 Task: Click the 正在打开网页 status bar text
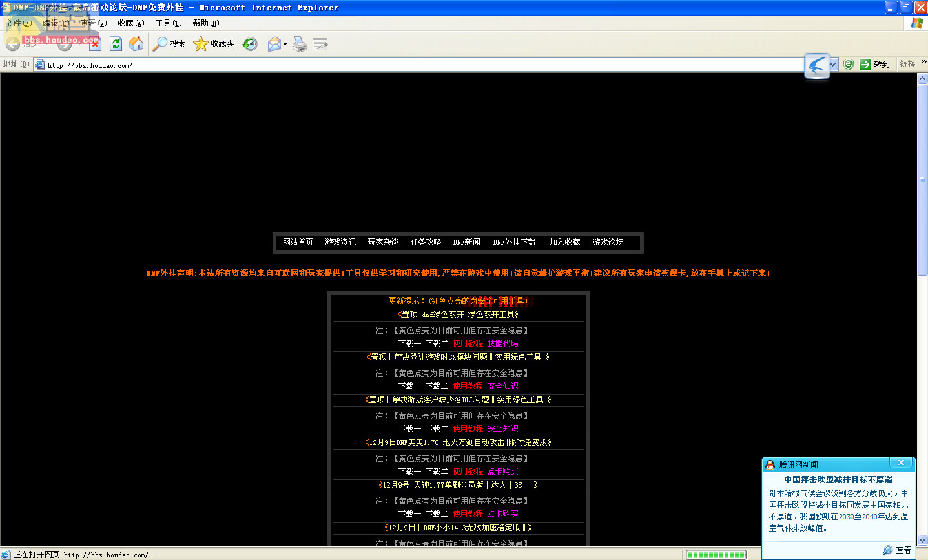tap(86, 555)
